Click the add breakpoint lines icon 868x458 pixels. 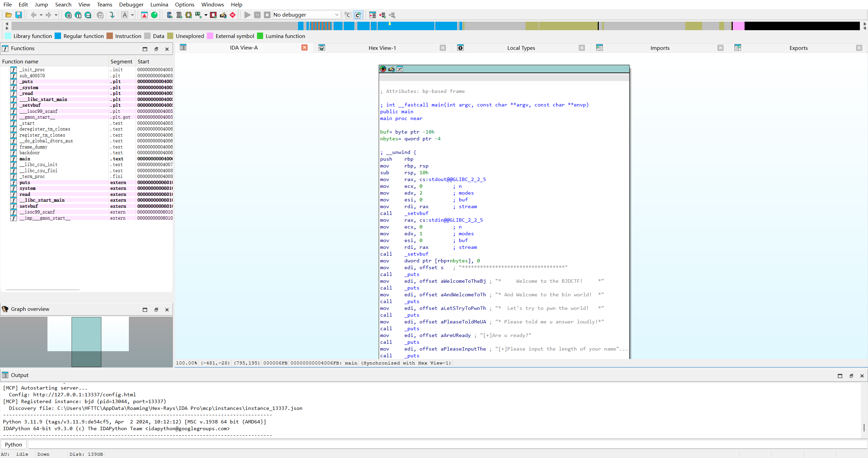pyautogui.click(x=382, y=15)
